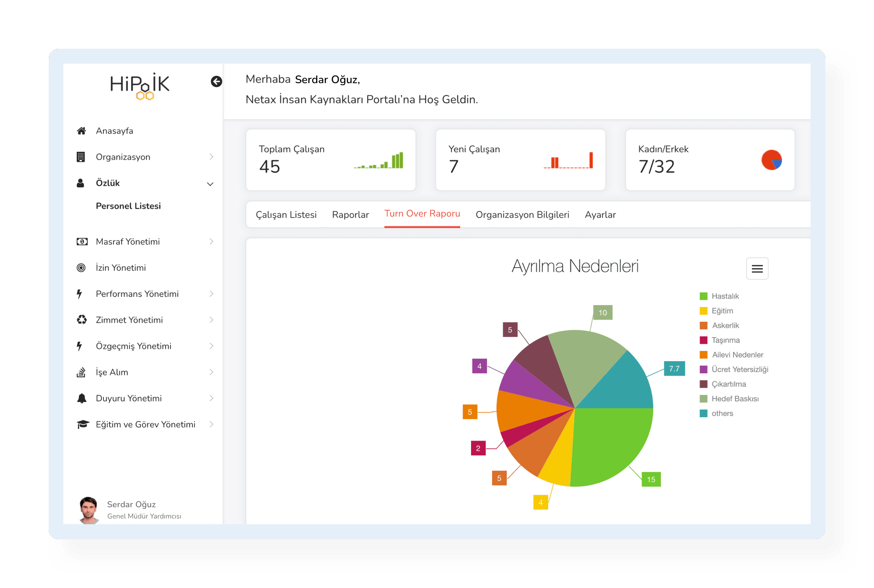This screenshot has width=874, height=588.
Task: Click the Toplam Çalışan green sparkline
Action: coord(379,160)
